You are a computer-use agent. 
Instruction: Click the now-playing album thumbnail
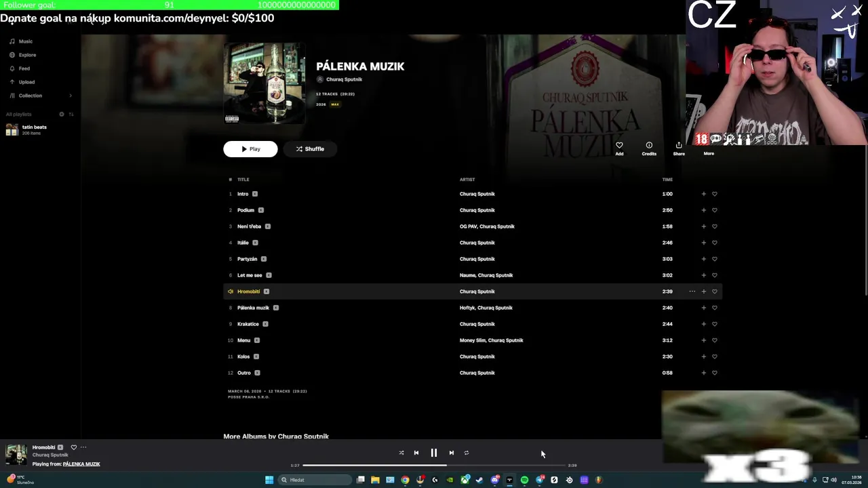pyautogui.click(x=16, y=455)
